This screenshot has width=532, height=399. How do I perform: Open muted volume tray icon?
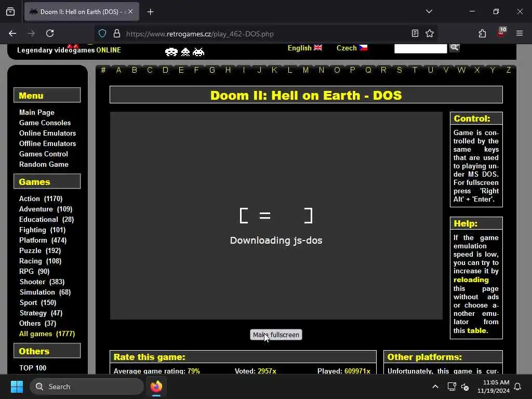tap(465, 387)
